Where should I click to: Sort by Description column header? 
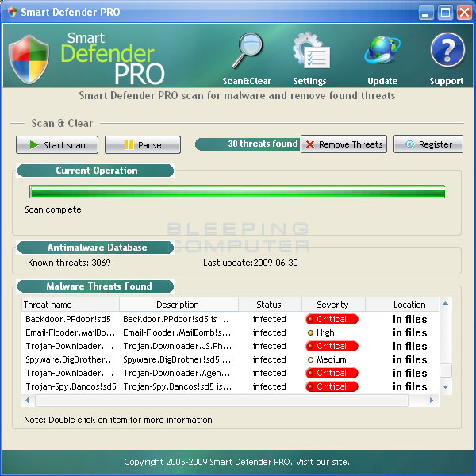coord(178,305)
